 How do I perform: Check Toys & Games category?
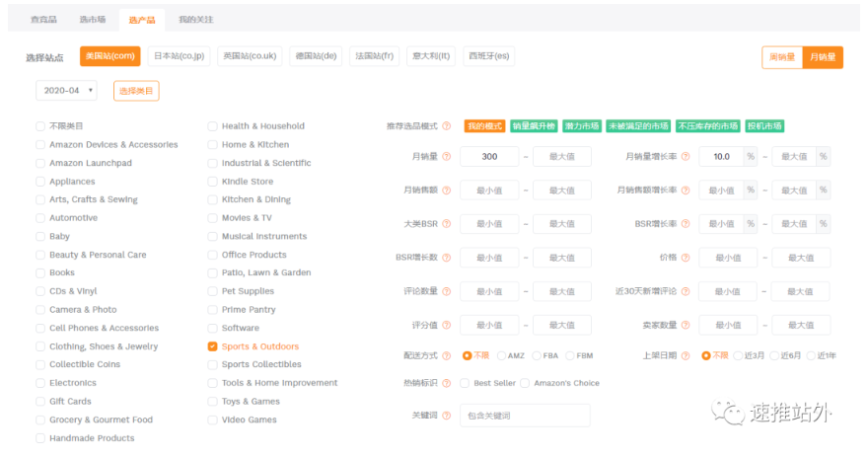click(213, 402)
